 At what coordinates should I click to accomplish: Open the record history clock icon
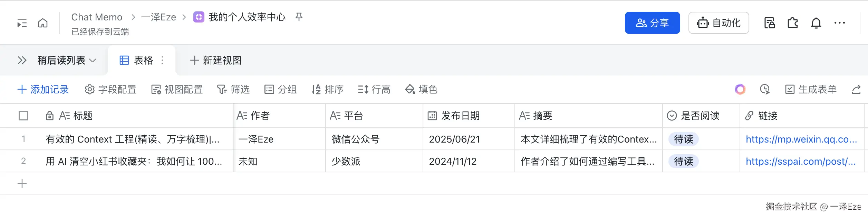point(765,90)
